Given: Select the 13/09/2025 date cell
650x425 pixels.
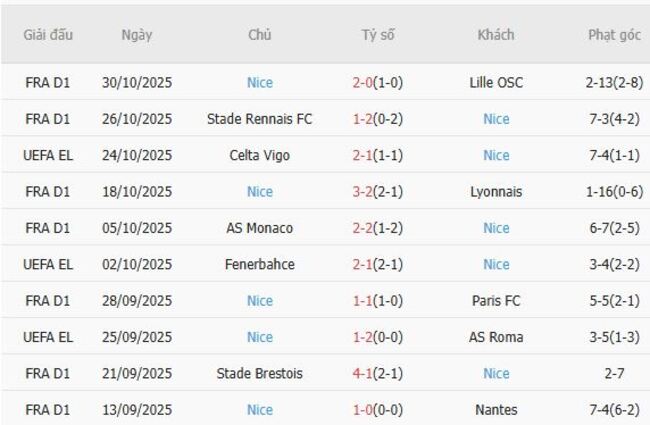Looking at the screenshot, I should tap(137, 410).
